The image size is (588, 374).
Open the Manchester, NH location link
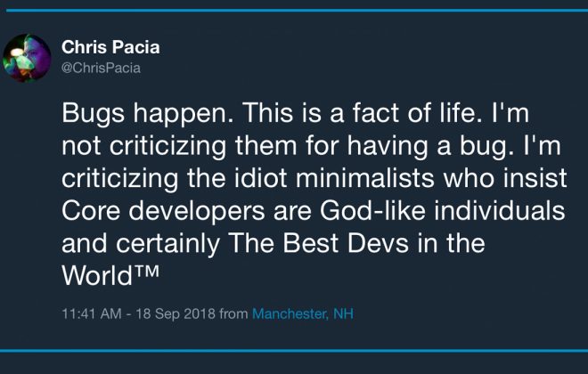coord(303,314)
